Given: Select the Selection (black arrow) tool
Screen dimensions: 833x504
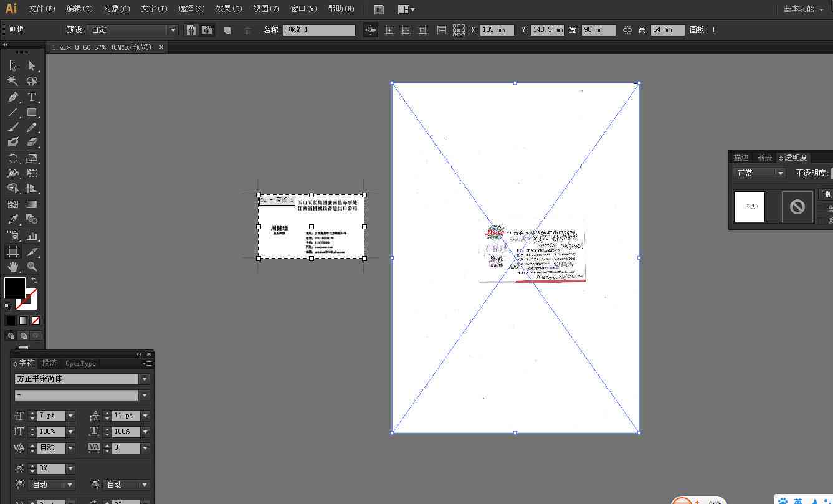Looking at the screenshot, I should pyautogui.click(x=13, y=66).
